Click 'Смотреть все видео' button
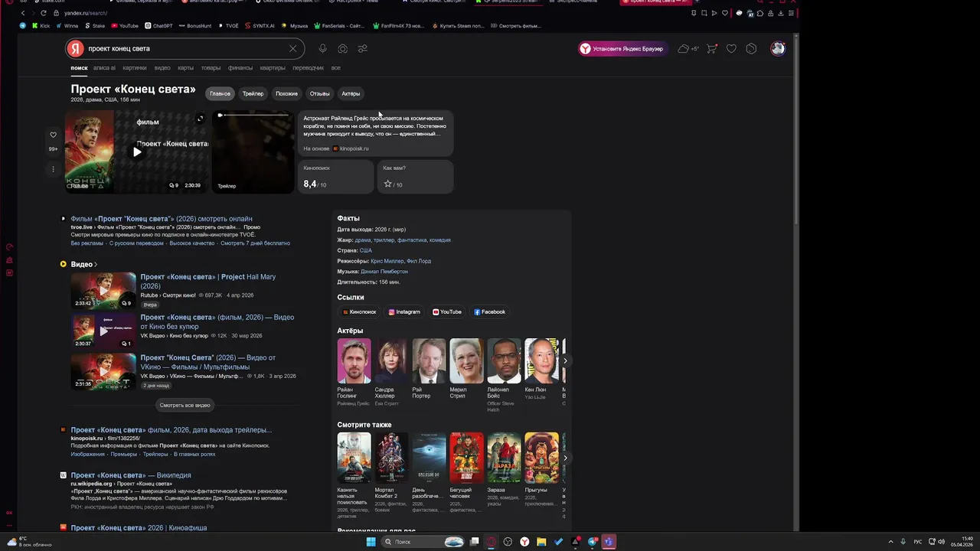This screenshot has height=551, width=980. [x=185, y=405]
